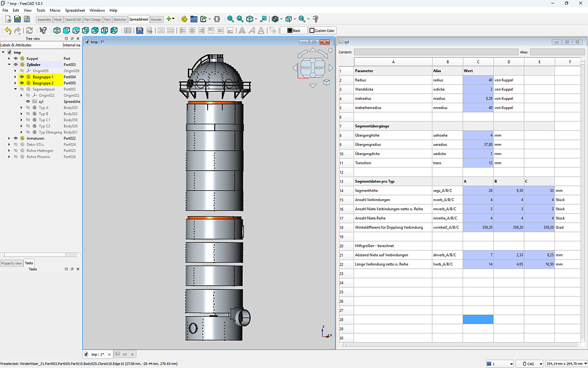Toggle visibility of Baugruppe 1
Viewport: 588px width, 368px height.
click(22, 77)
